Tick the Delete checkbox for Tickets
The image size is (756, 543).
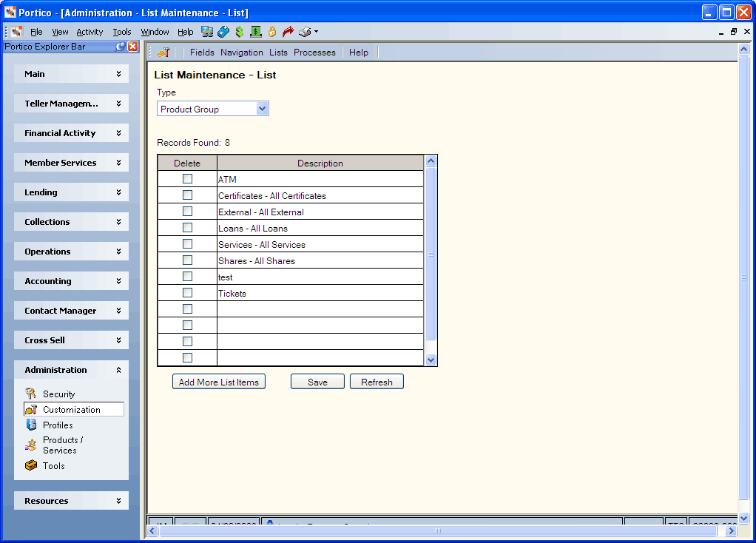(x=188, y=293)
